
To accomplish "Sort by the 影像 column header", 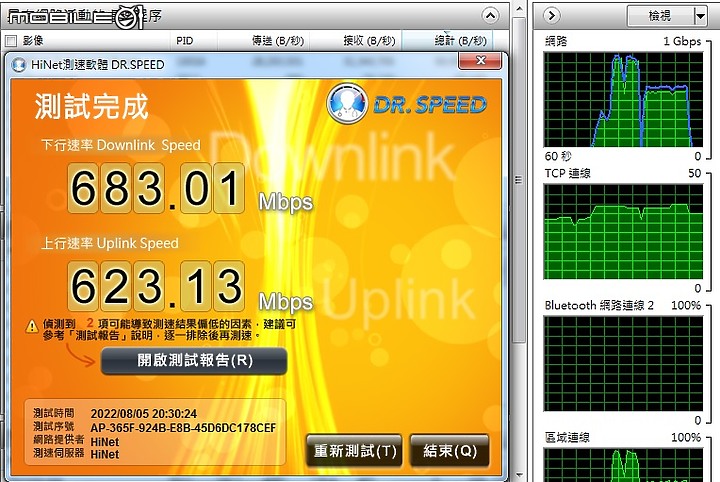I will coord(33,41).
